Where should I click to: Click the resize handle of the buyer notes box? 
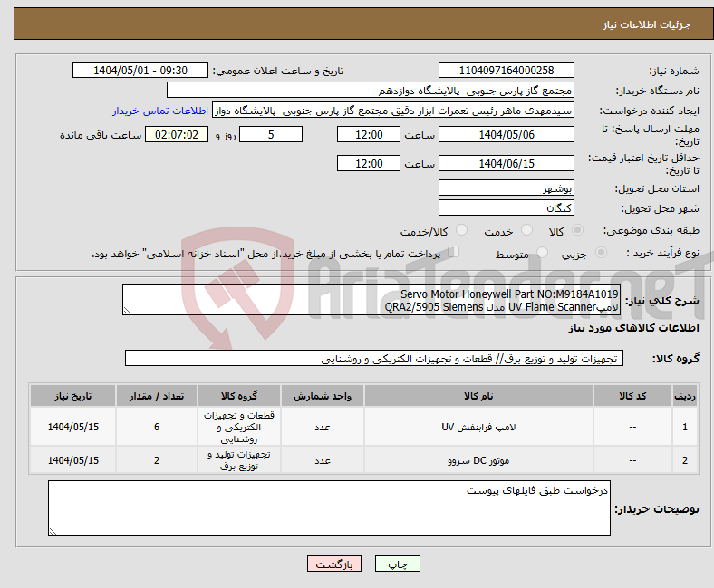coord(53,532)
